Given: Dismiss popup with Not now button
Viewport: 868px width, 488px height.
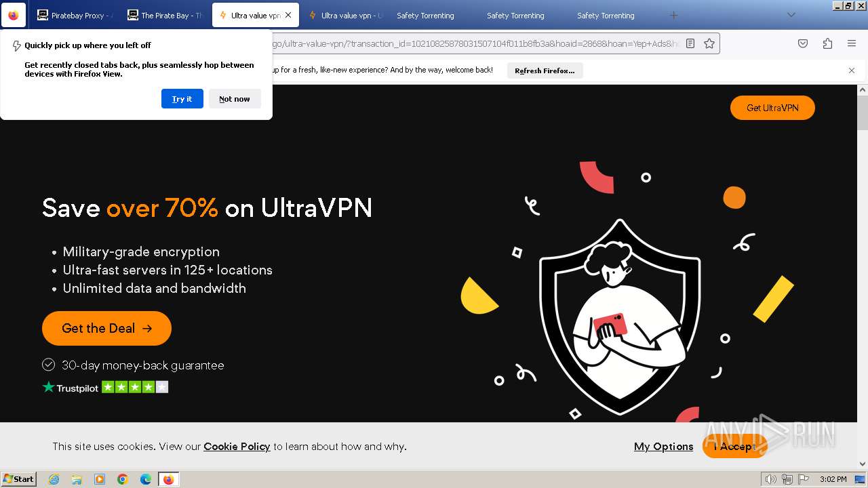Looking at the screenshot, I should pyautogui.click(x=235, y=99).
